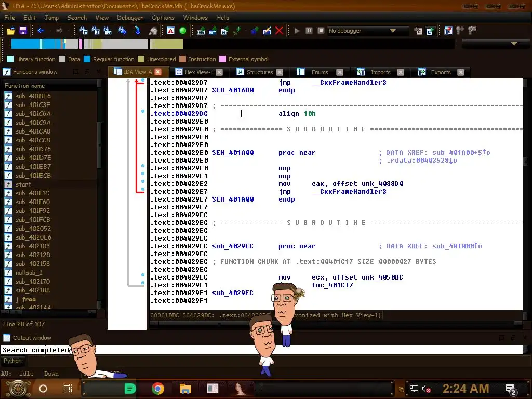Open the Search menu
Image resolution: width=532 pixels, height=399 pixels.
point(77,18)
